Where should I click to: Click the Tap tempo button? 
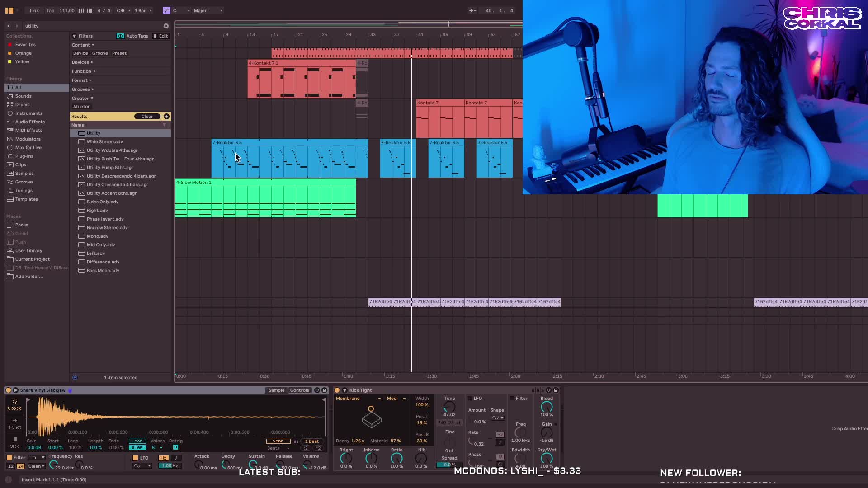[50, 10]
